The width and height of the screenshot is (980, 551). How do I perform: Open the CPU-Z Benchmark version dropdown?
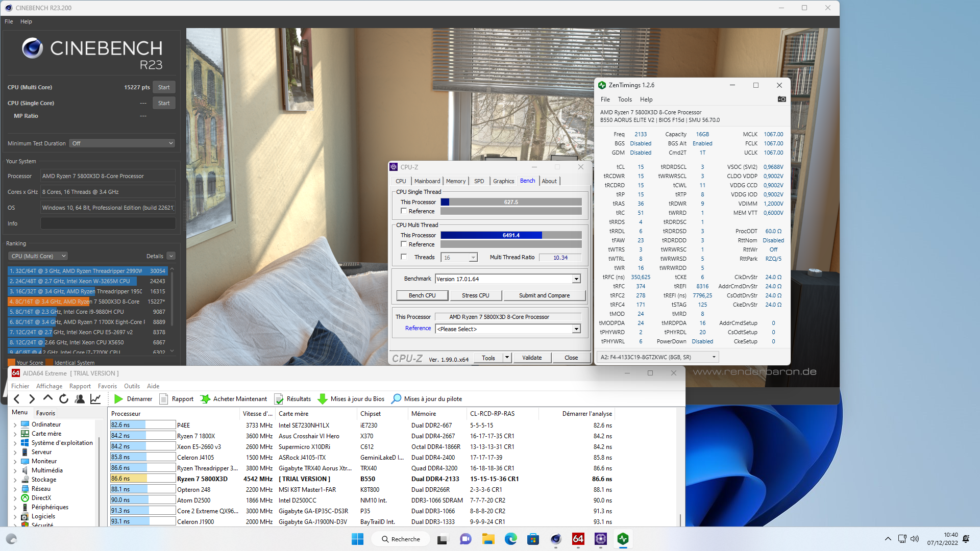[x=508, y=279]
